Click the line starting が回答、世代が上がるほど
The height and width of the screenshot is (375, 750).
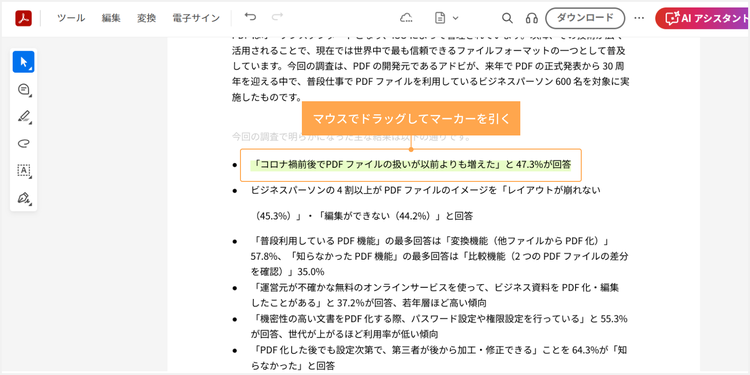(344, 334)
